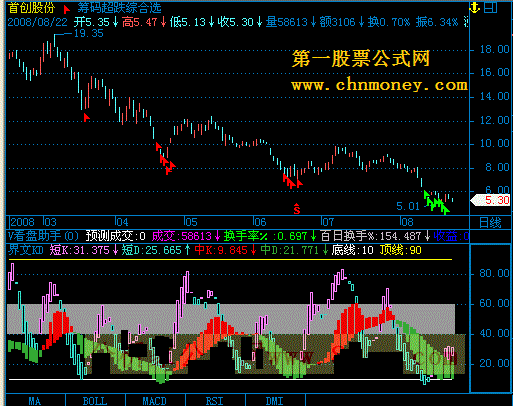Image resolution: width=513 pixels, height=406 pixels.
Task: Click the 08 month marker on time axis
Action: point(407,222)
